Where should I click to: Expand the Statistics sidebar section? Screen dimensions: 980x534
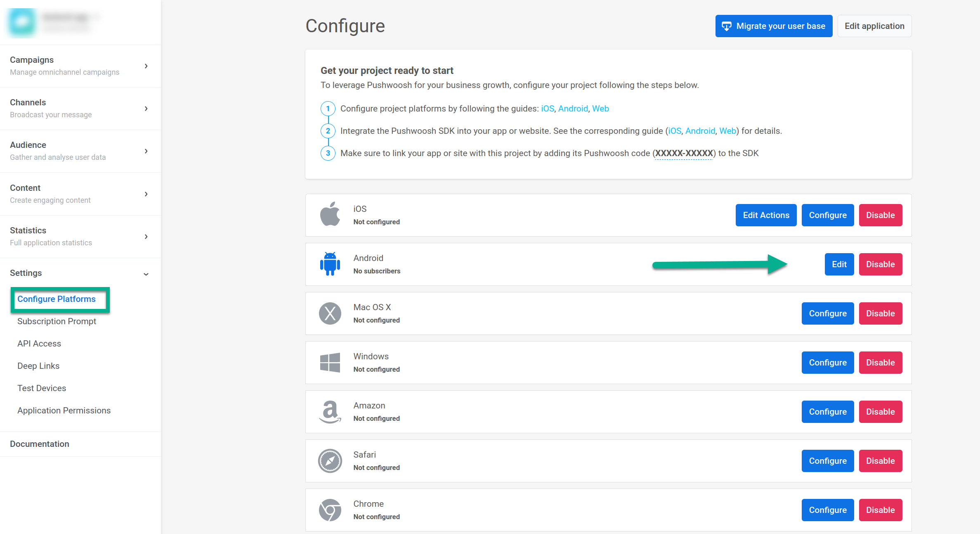[x=146, y=237]
